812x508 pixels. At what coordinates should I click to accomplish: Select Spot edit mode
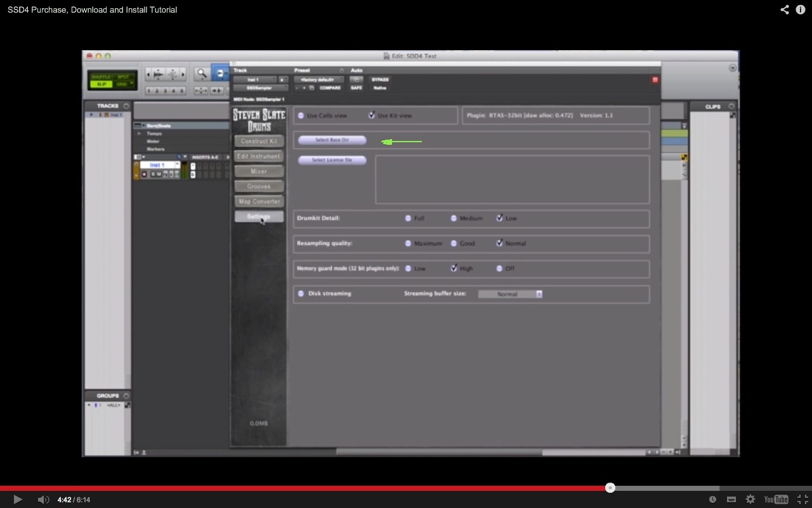coord(123,77)
